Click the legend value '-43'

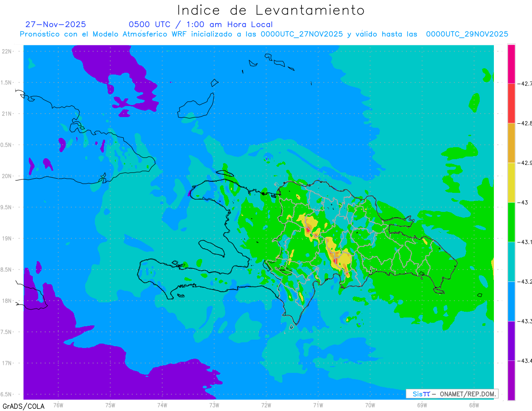click(523, 202)
